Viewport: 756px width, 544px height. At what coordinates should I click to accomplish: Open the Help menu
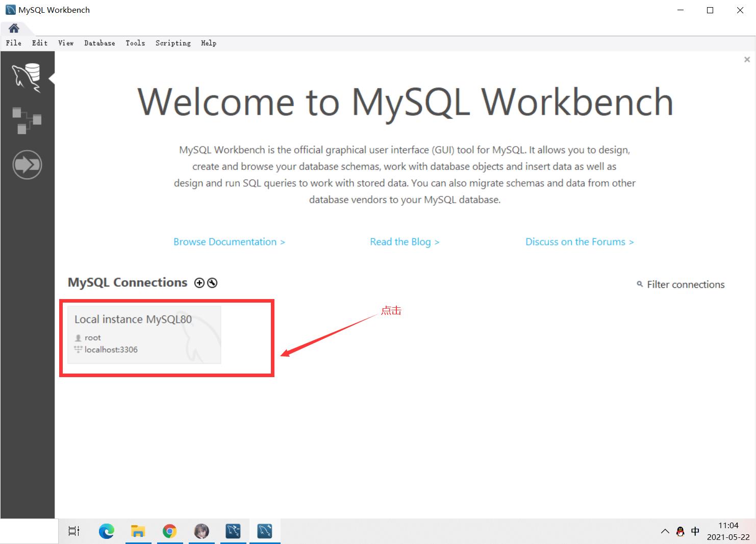(209, 43)
